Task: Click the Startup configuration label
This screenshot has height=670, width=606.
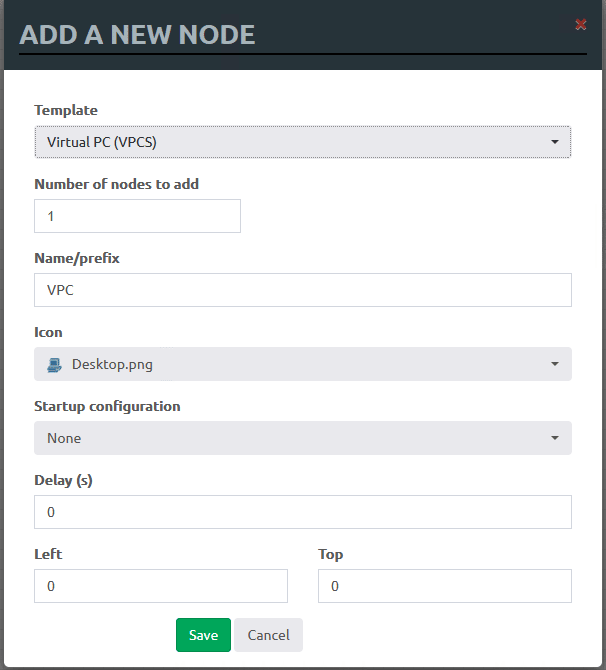Action: pyautogui.click(x=107, y=406)
